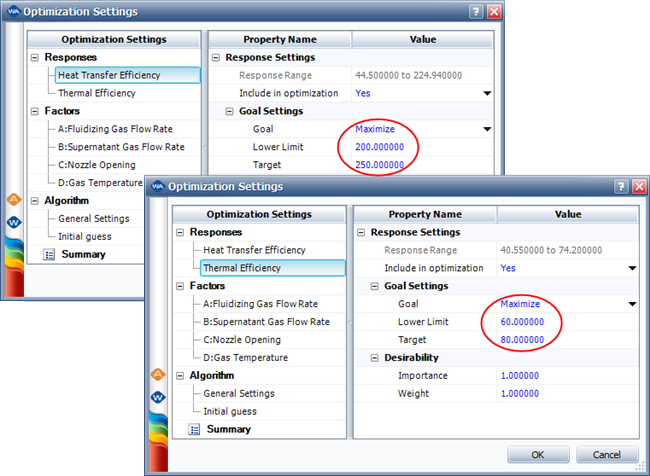This screenshot has height=476, width=650.
Task: Select Heat Transfer Efficiency in the front dialog tree
Action: coord(254,250)
